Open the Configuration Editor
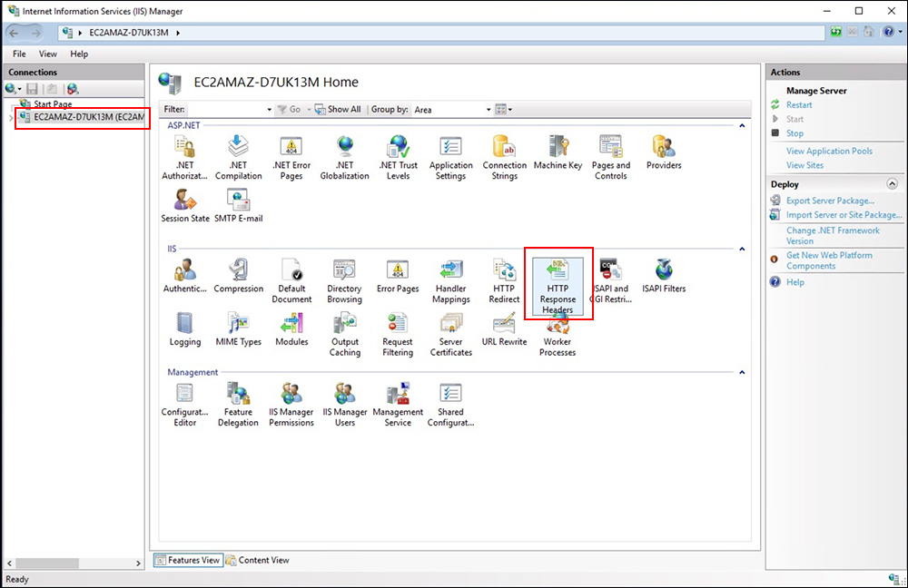Image resolution: width=908 pixels, height=588 pixels. click(x=184, y=399)
